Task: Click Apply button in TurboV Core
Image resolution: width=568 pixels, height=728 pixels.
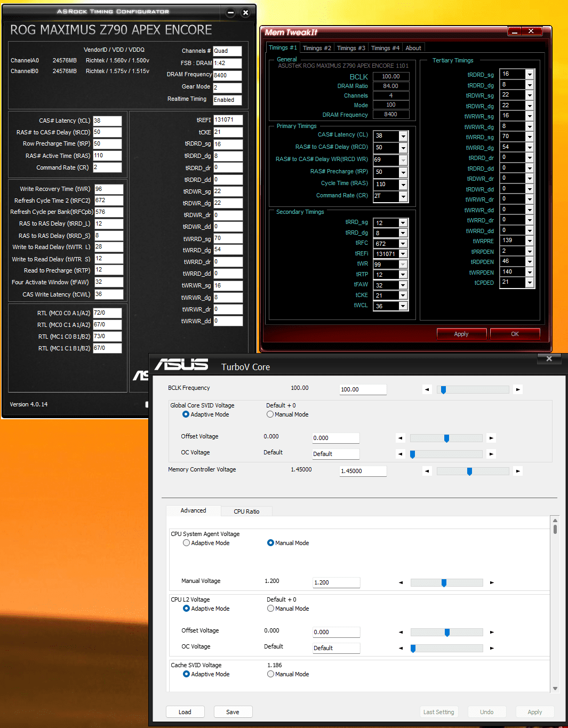Action: (x=534, y=712)
